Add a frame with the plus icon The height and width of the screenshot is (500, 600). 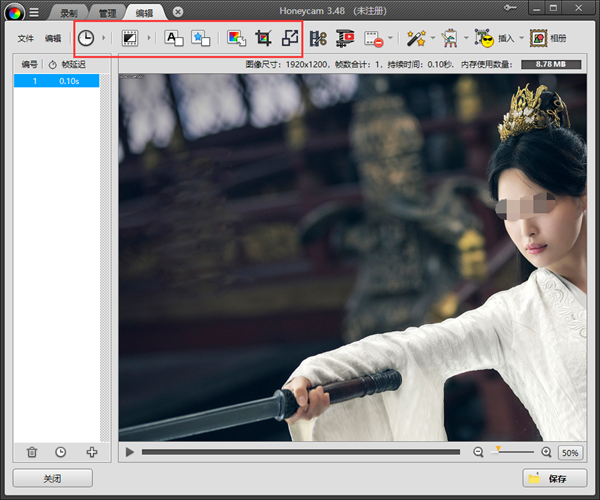92,453
